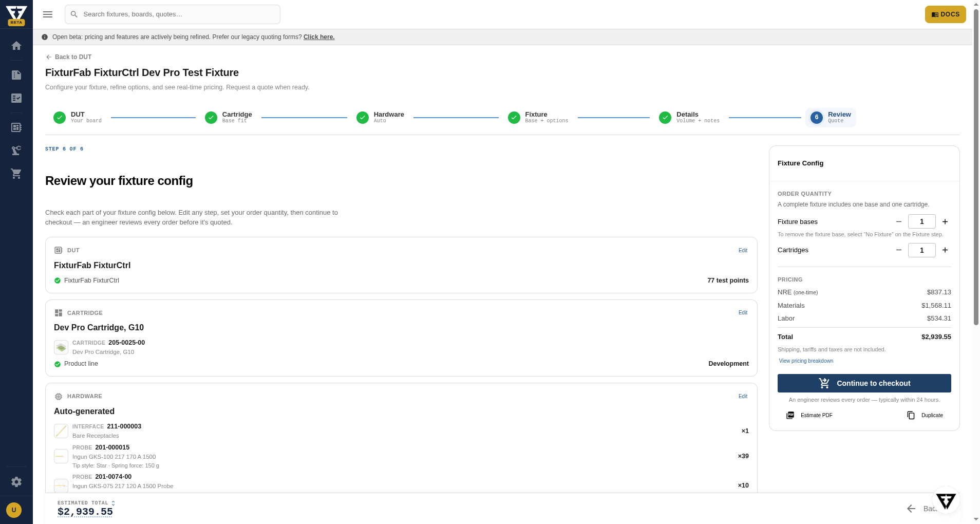980x524 pixels.
Task: Click the Total $2,939.55 in pricing
Action: (x=936, y=337)
